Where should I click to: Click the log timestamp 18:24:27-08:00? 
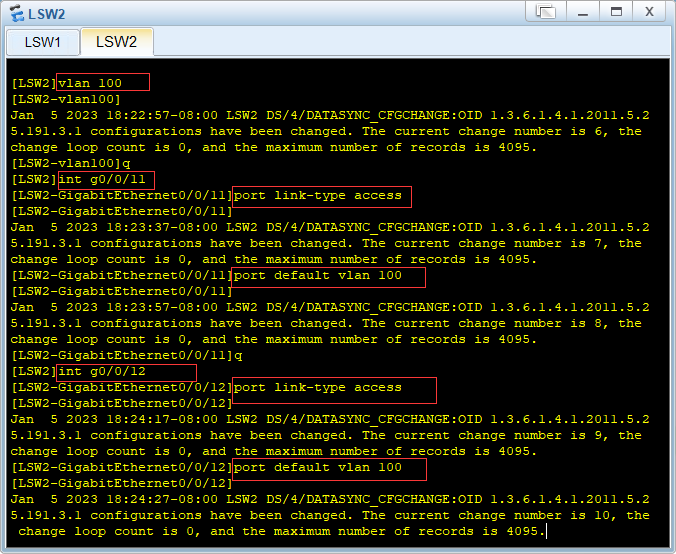click(162, 499)
